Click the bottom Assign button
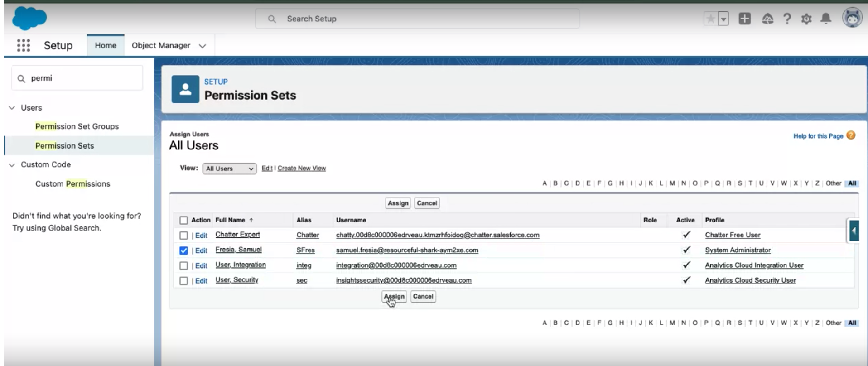The height and width of the screenshot is (366, 868). tap(394, 296)
